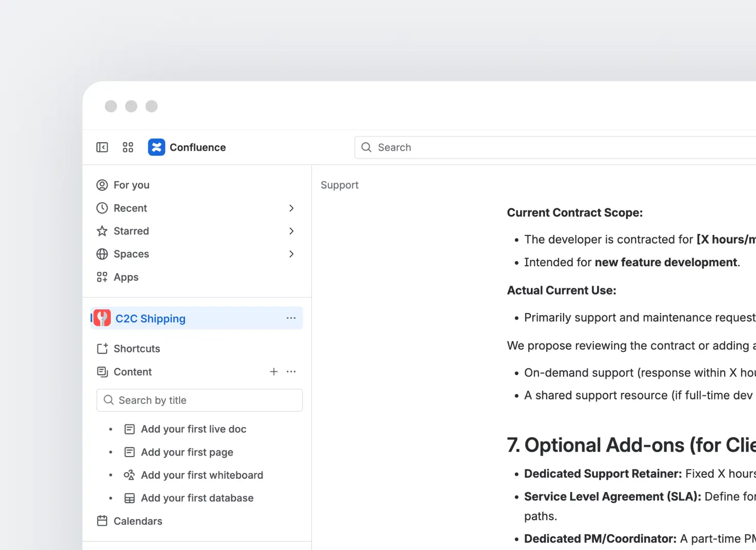The height and width of the screenshot is (550, 756).
Task: Open C2C Shipping more actions menu
Action: [291, 318]
